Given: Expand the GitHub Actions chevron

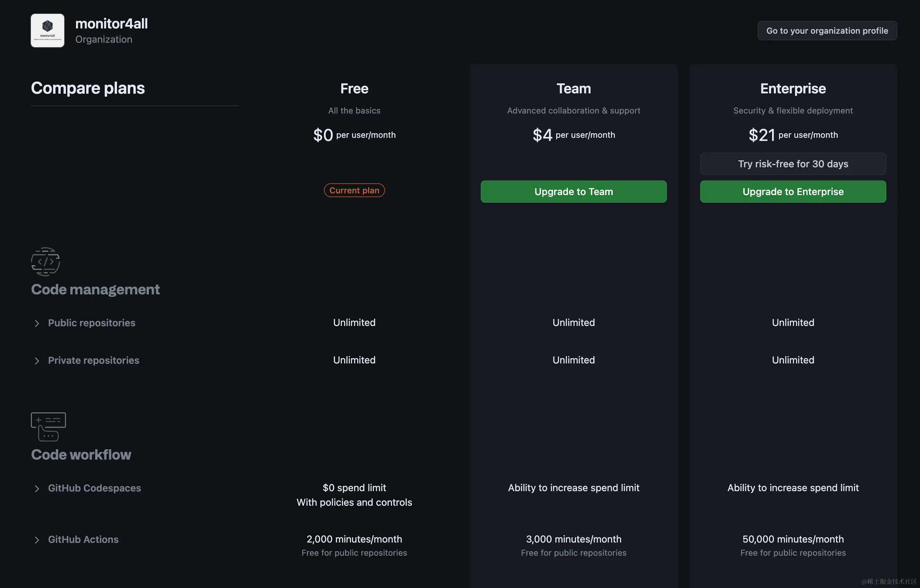Looking at the screenshot, I should (x=37, y=540).
